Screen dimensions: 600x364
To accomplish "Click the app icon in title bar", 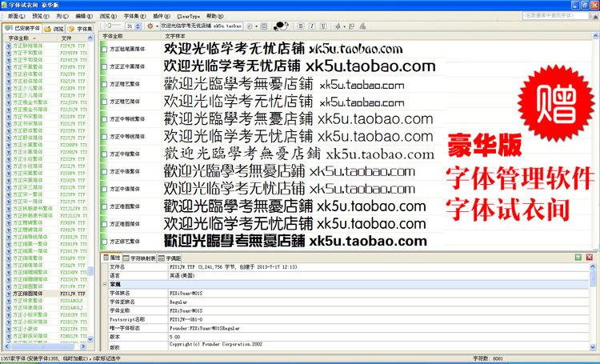I will [x=4, y=5].
